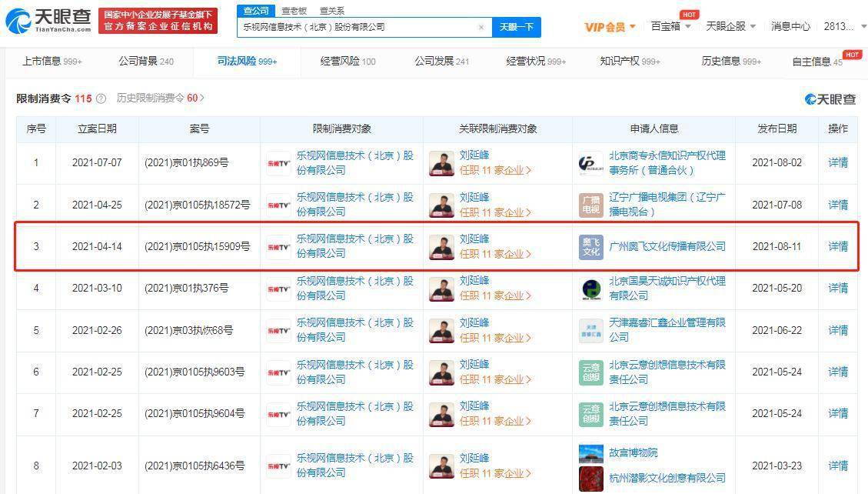Click 刘延峰 photo in row 8

(x=441, y=466)
